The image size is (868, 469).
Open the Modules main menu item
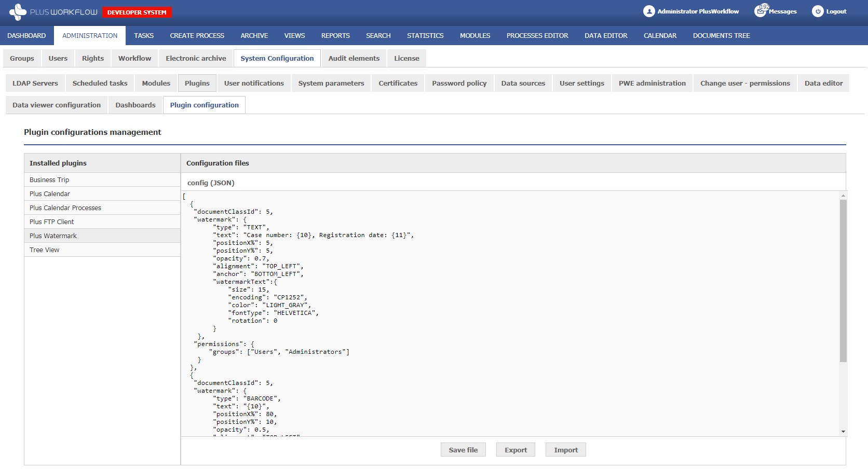(475, 36)
